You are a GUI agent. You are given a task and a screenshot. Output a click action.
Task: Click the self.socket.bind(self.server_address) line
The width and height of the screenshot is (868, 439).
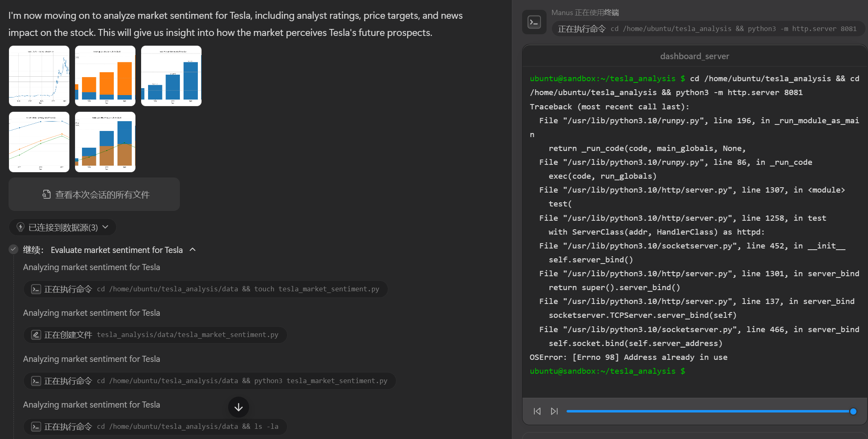point(635,344)
